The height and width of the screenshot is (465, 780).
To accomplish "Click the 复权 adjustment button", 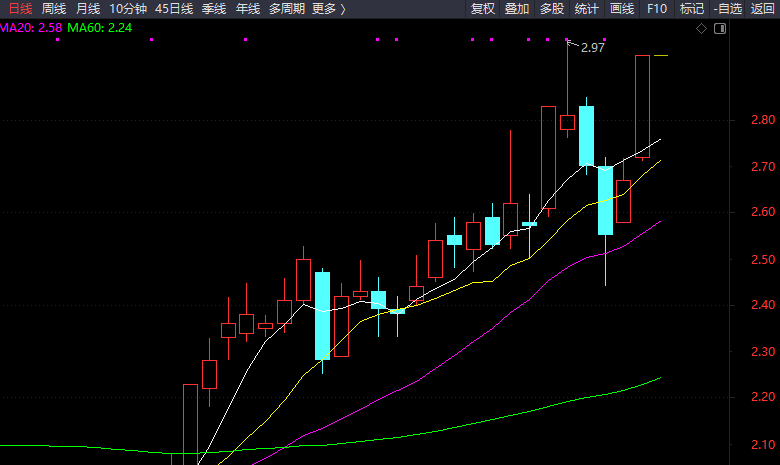I will (483, 9).
